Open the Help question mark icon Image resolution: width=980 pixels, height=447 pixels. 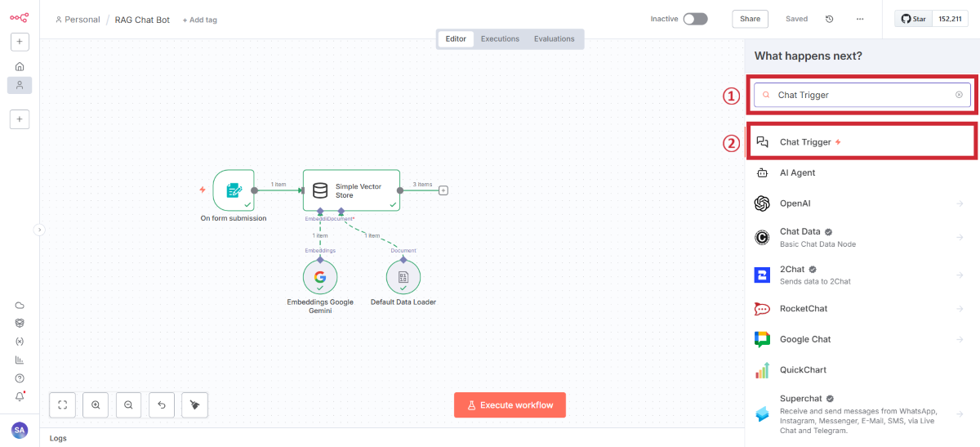click(x=20, y=378)
